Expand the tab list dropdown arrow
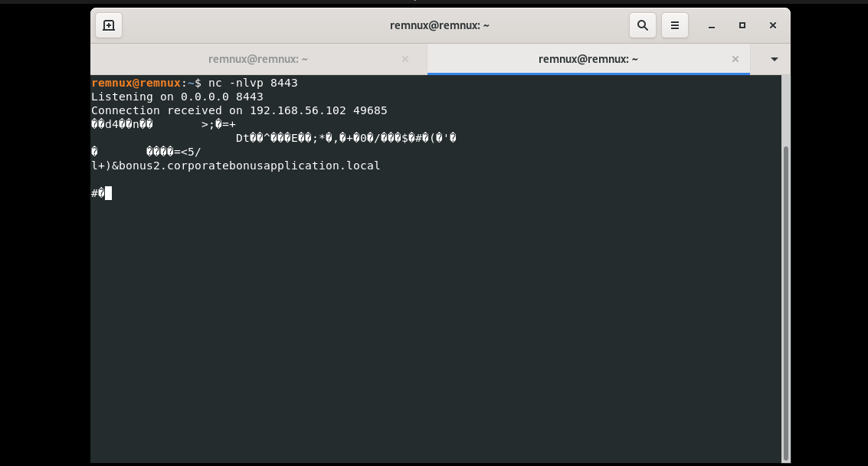 (x=774, y=59)
